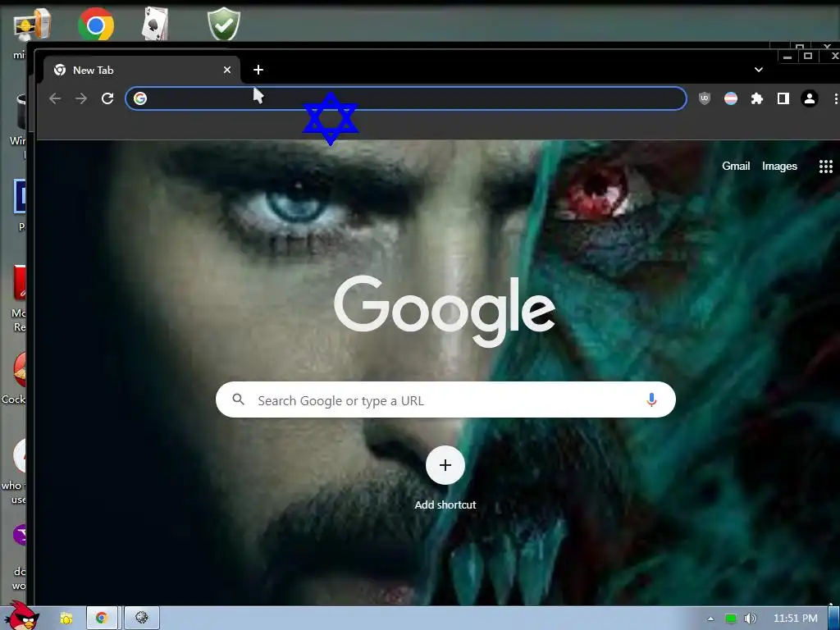Image resolution: width=840 pixels, height=630 pixels.
Task: Open the computer monitor desktop icon
Action: click(32, 25)
